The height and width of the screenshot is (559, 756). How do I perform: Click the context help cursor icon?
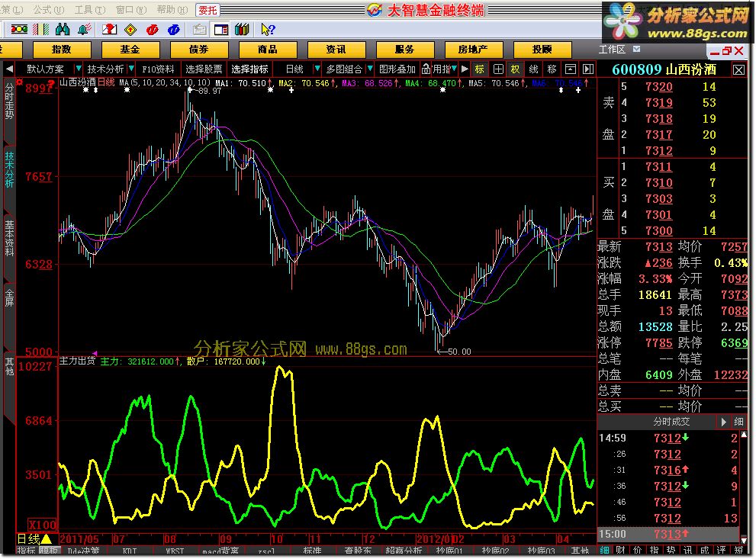pyautogui.click(x=268, y=30)
